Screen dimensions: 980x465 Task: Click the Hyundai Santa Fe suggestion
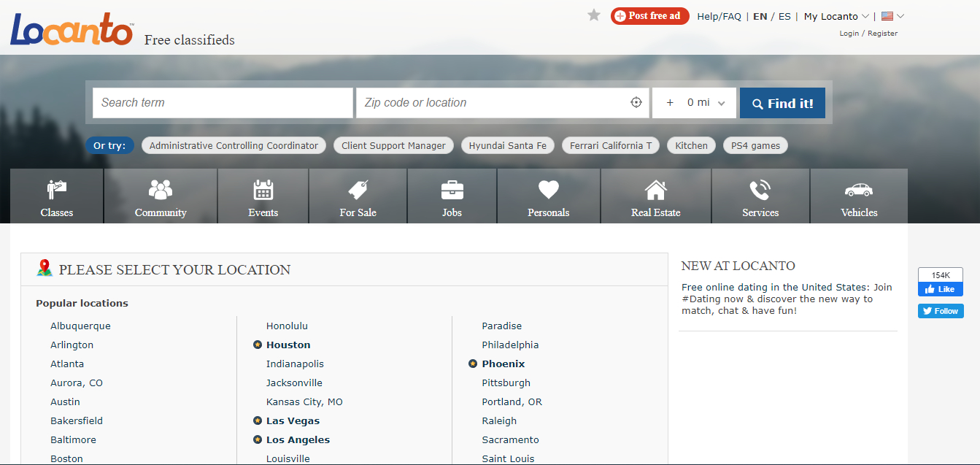pos(507,145)
